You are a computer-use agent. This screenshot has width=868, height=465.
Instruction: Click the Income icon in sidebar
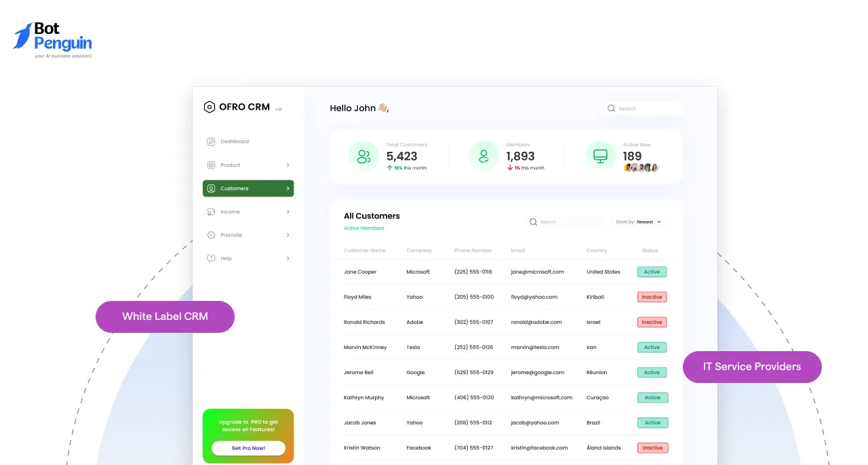[212, 211]
